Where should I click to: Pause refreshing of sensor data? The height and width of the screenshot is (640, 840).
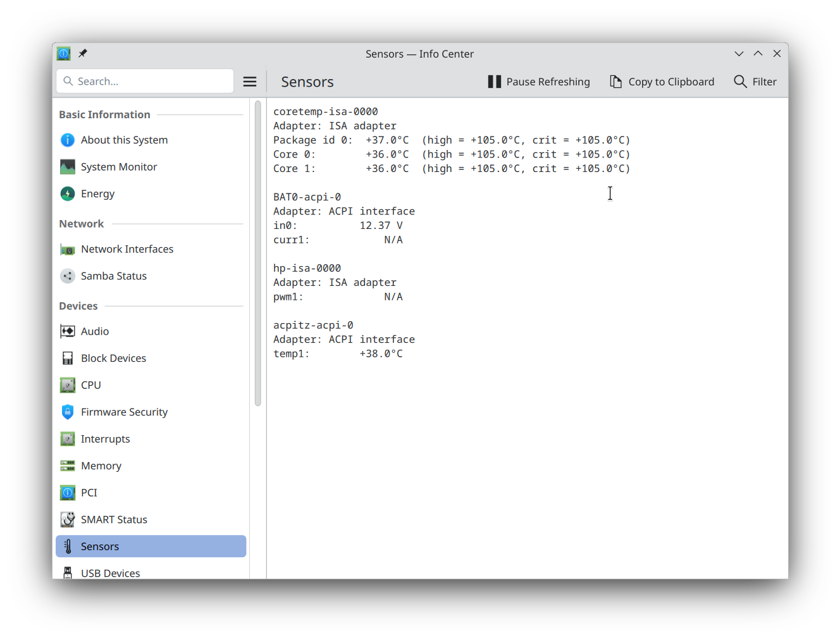(538, 82)
